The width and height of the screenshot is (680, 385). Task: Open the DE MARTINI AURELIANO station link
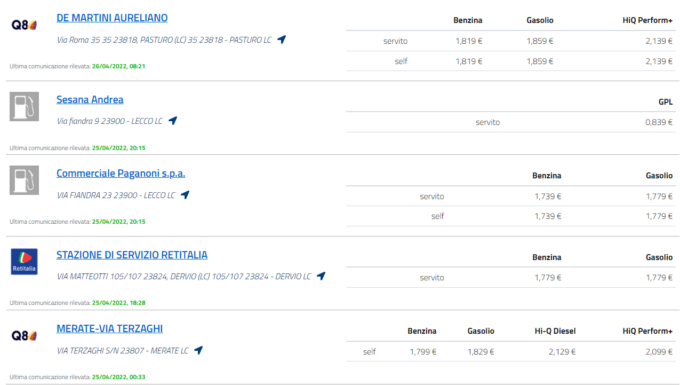coord(112,18)
